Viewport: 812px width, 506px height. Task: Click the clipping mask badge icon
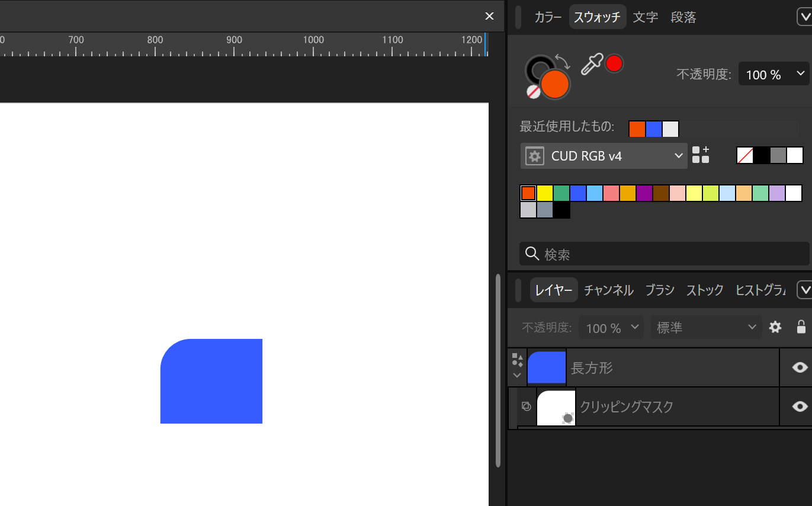point(527,406)
